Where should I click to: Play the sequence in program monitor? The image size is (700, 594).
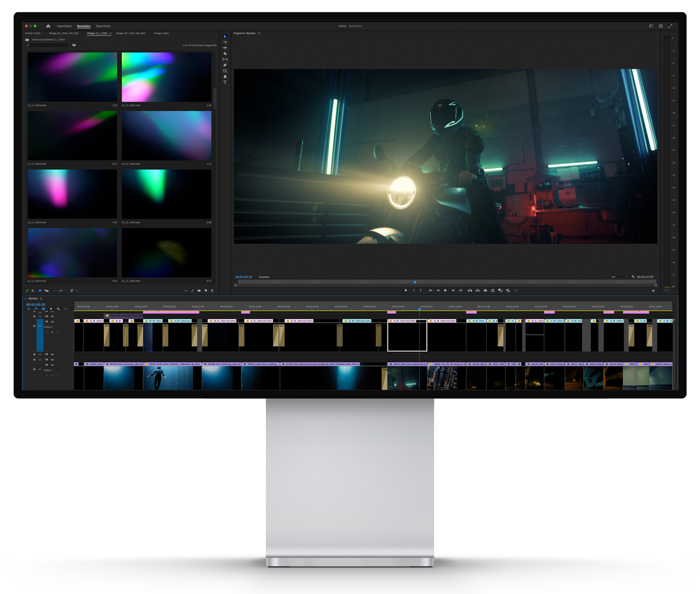pyautogui.click(x=446, y=291)
